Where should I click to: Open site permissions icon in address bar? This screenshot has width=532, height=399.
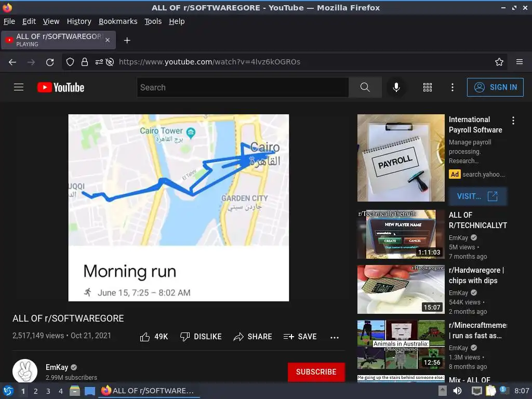(x=99, y=62)
